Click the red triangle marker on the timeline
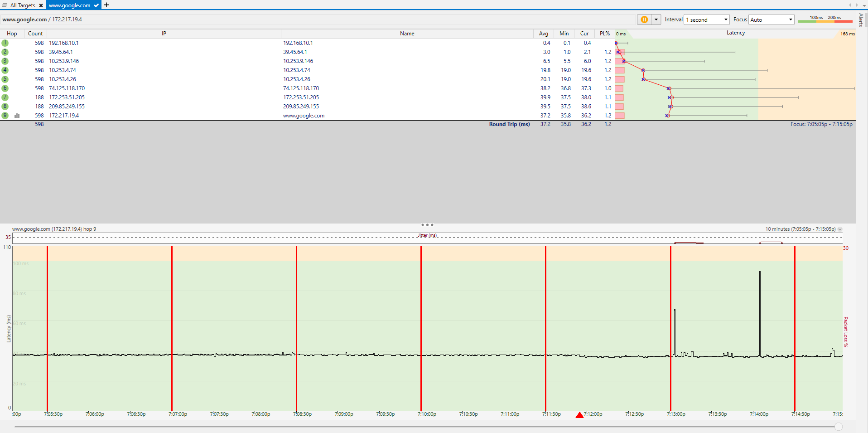The width and height of the screenshot is (868, 433). [x=579, y=415]
